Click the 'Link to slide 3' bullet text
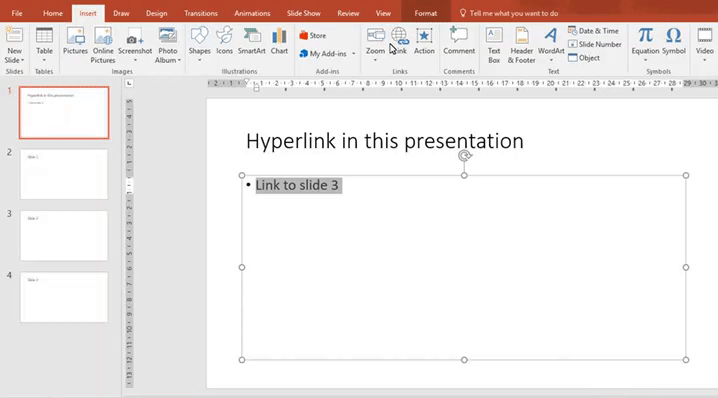The width and height of the screenshot is (718, 398). [297, 185]
